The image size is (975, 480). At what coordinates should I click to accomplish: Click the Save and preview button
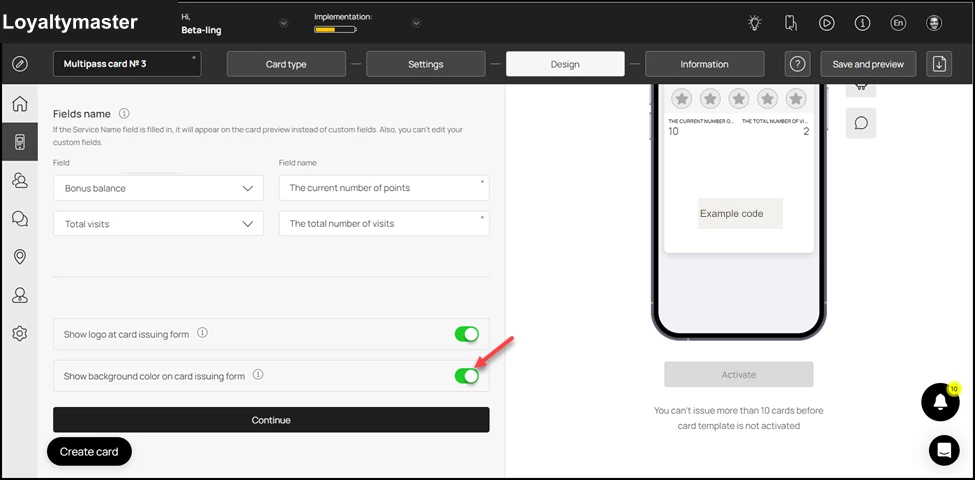coord(869,64)
